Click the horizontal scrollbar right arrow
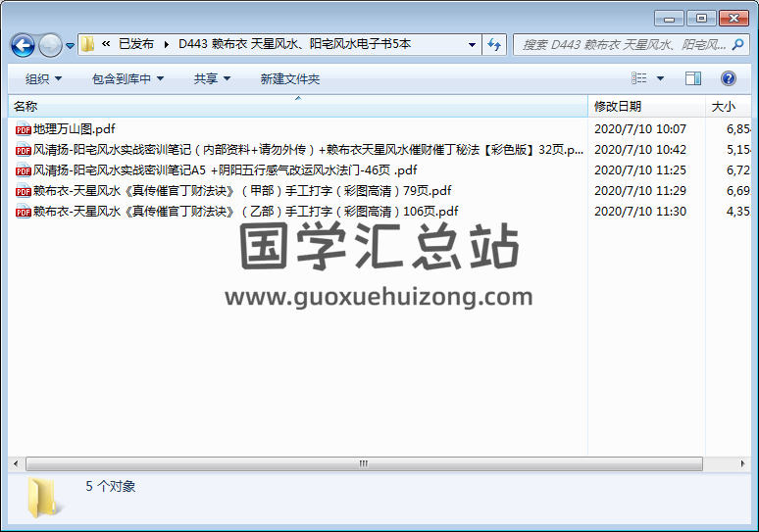The height and width of the screenshot is (532, 759). (x=743, y=463)
